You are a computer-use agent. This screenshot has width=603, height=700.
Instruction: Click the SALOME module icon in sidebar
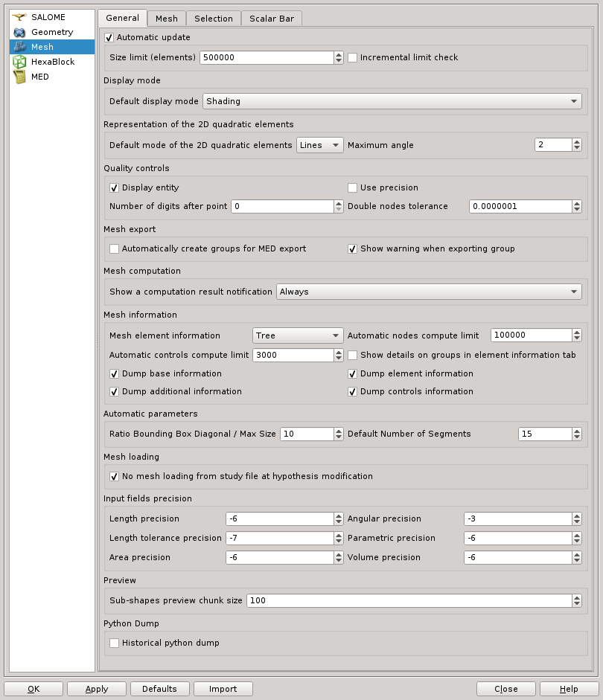pos(19,17)
